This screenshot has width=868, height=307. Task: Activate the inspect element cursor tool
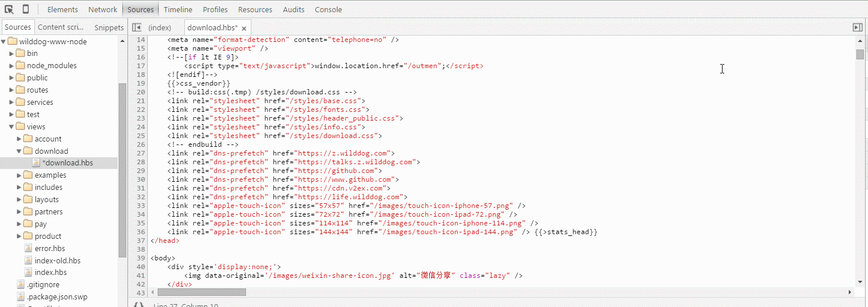pos(9,9)
